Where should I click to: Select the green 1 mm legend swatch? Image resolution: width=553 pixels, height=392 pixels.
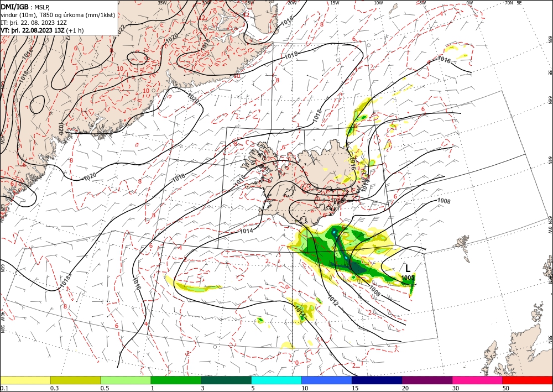tap(176, 380)
